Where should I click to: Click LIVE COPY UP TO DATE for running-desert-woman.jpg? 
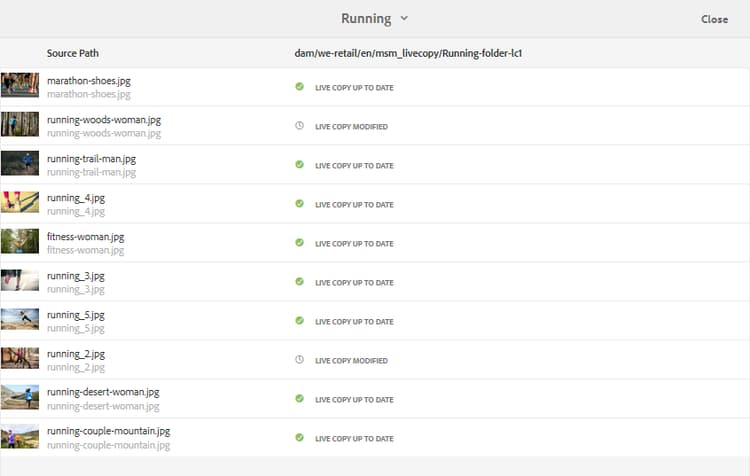(x=354, y=400)
